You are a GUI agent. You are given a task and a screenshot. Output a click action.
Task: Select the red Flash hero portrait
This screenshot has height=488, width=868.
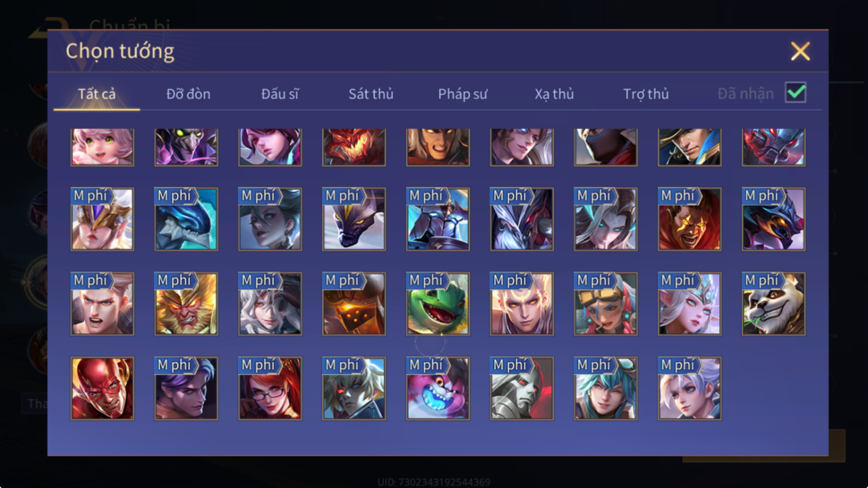(x=102, y=388)
